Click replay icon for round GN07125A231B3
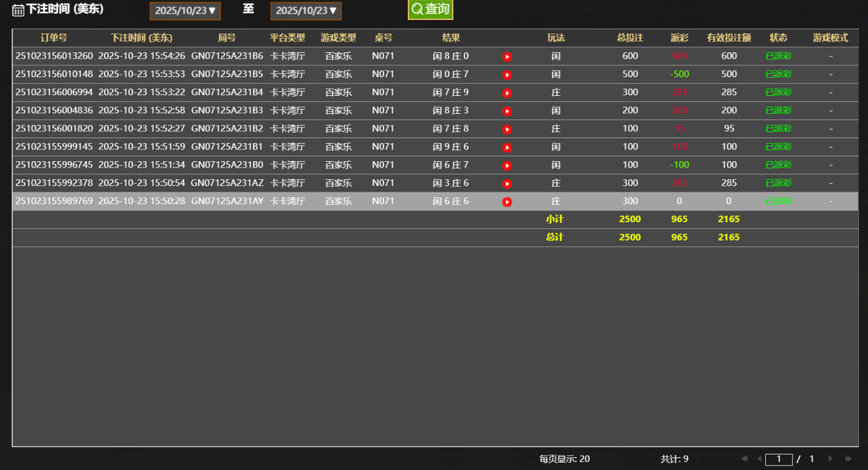The width and height of the screenshot is (868, 470). coord(507,111)
